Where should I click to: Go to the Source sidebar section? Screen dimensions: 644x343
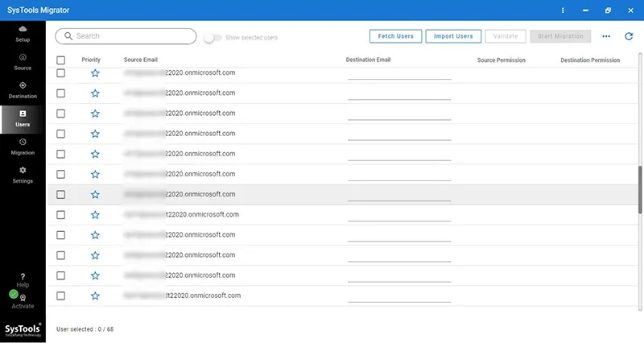point(23,62)
